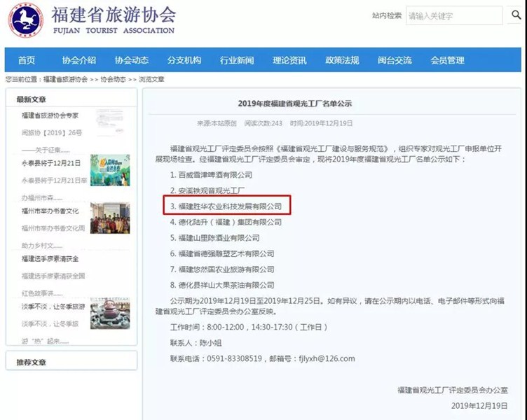Click the email address fjlyxh@126.com
The image size is (527, 420).
[327, 358]
